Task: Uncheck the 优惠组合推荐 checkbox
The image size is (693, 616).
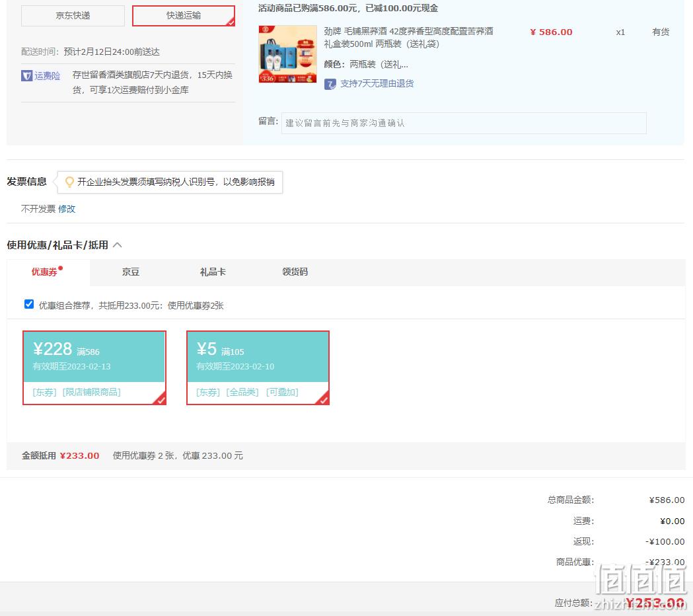Action: (x=29, y=304)
